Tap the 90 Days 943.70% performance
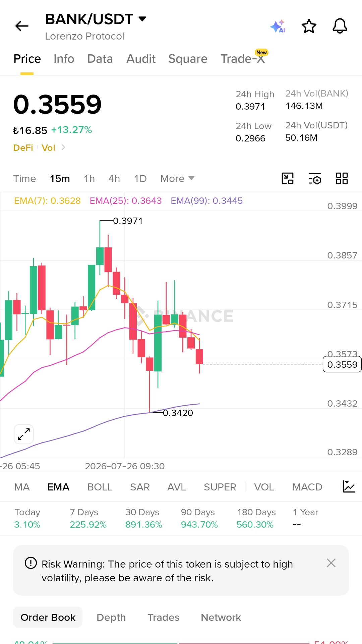Viewport: 362px width, 644px height. coord(199,518)
